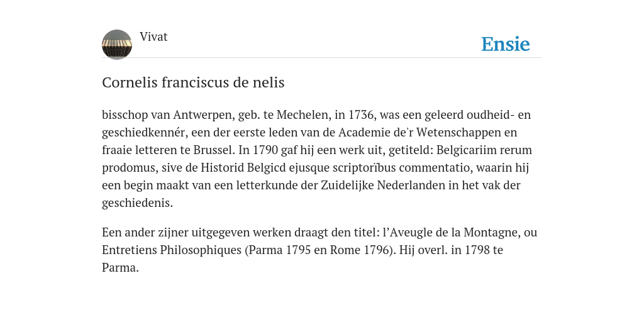Click the 'Cornelis franciscus de nelis' title
The image size is (644, 322).
193,82
